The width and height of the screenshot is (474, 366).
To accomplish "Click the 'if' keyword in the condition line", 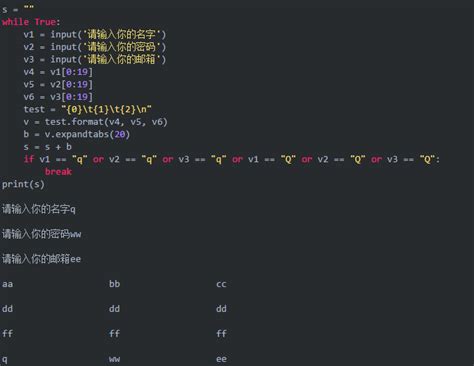I will point(29,159).
